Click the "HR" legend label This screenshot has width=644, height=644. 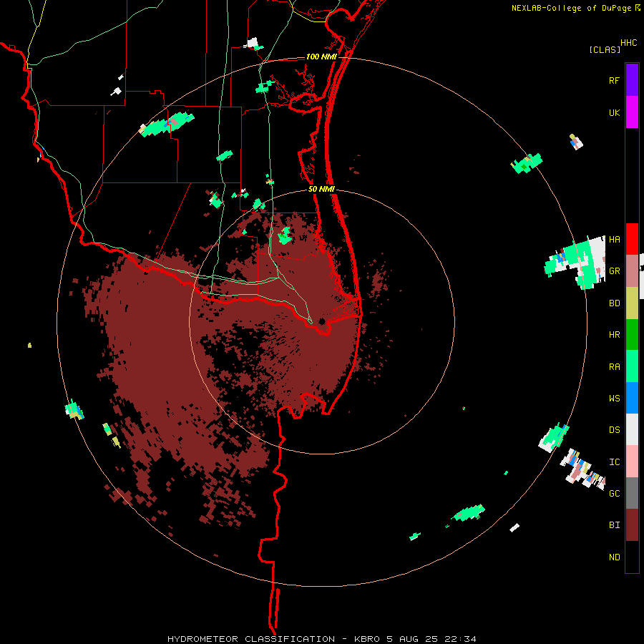(x=614, y=335)
